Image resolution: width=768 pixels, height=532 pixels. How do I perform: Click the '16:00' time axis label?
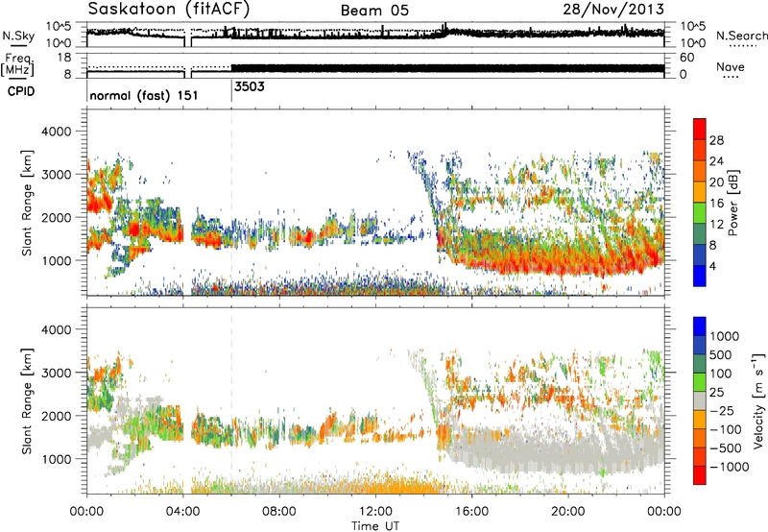(x=471, y=512)
